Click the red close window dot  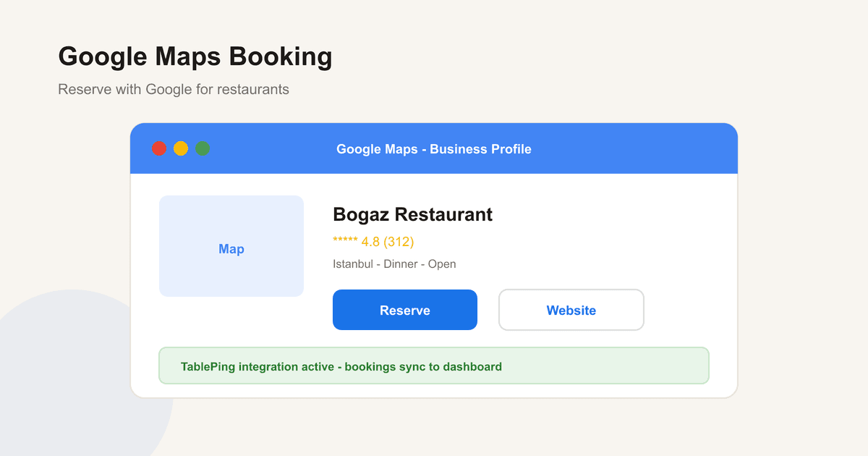159,148
